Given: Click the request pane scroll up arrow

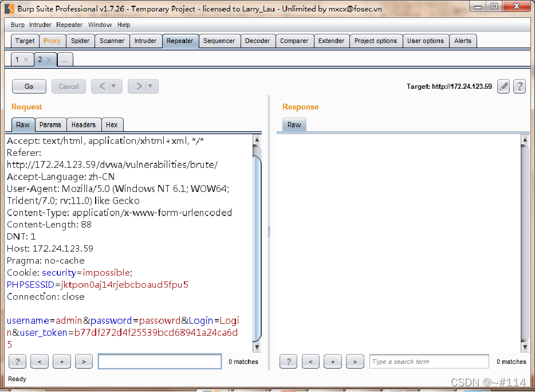Looking at the screenshot, I should tap(257, 140).
